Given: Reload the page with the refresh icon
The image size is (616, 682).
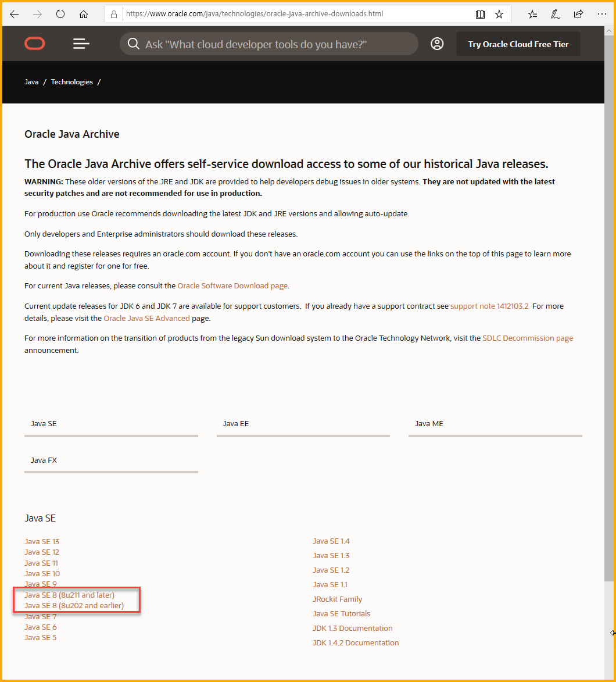Looking at the screenshot, I should tap(60, 14).
